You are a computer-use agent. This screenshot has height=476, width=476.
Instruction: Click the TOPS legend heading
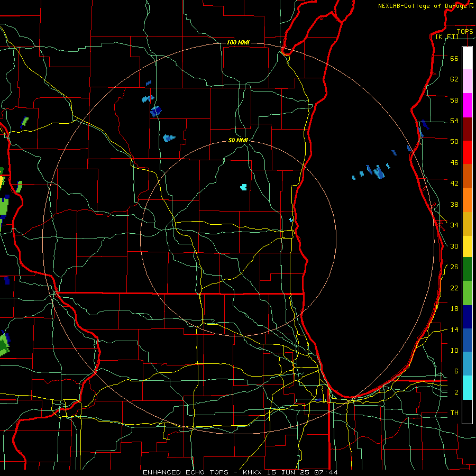[x=465, y=31]
